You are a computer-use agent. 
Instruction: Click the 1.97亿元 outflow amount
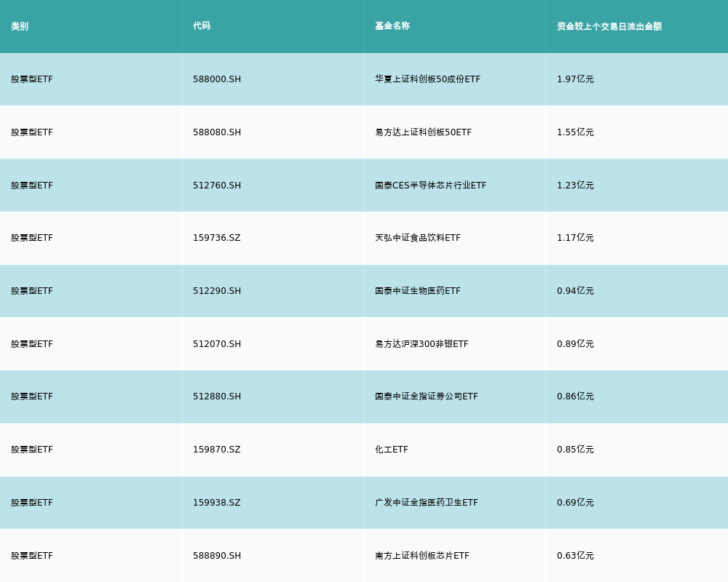point(575,79)
